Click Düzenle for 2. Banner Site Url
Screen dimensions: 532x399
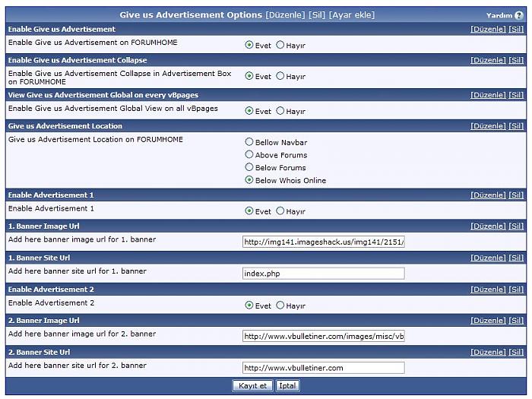pos(488,353)
